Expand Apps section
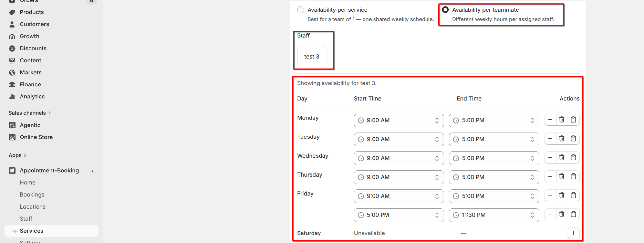The image size is (644, 243). tap(18, 155)
